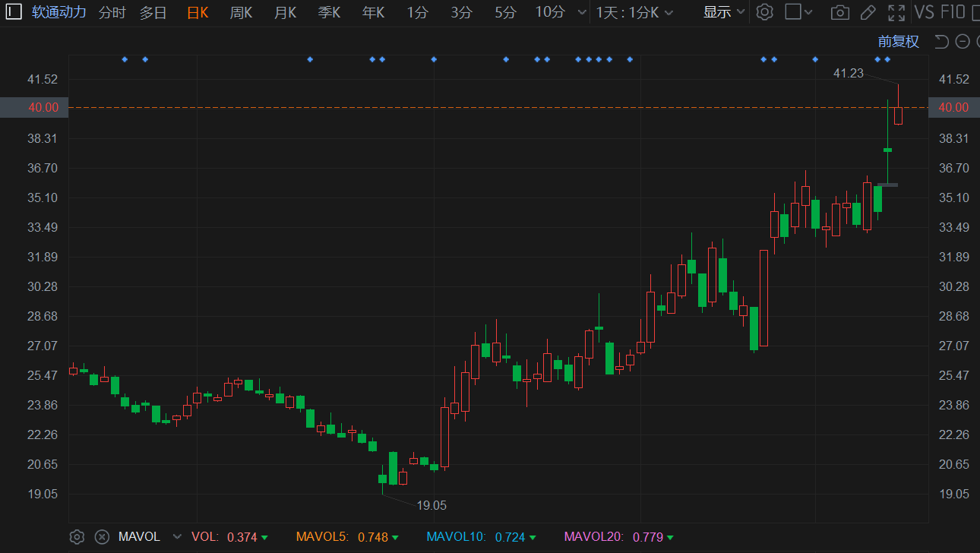980x553 pixels.
Task: Open the 1天:1分K period dropdown
Action: pos(634,12)
